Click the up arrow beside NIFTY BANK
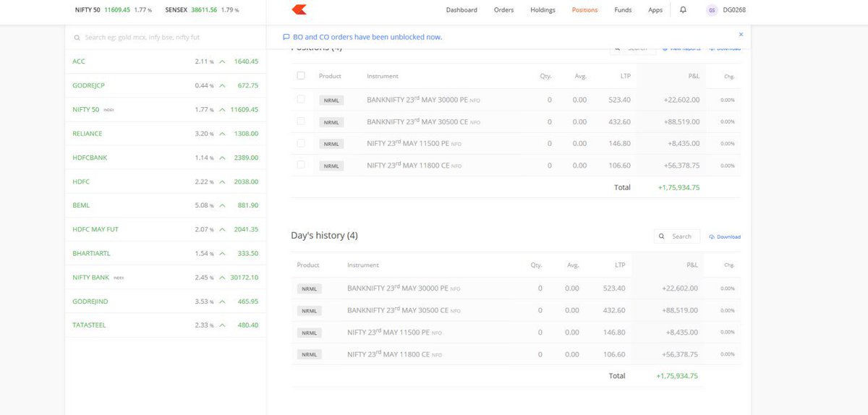Viewport: 868px width, 415px height. (223, 278)
